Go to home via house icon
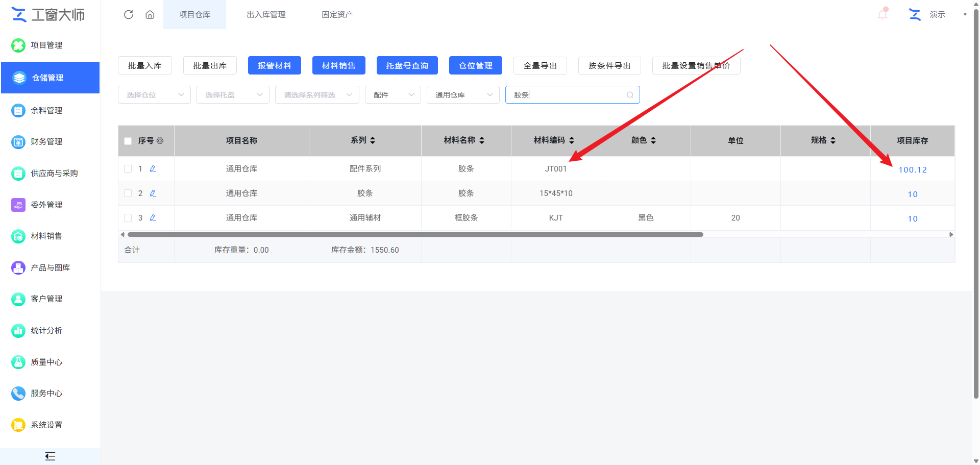The image size is (980, 465). point(150,14)
